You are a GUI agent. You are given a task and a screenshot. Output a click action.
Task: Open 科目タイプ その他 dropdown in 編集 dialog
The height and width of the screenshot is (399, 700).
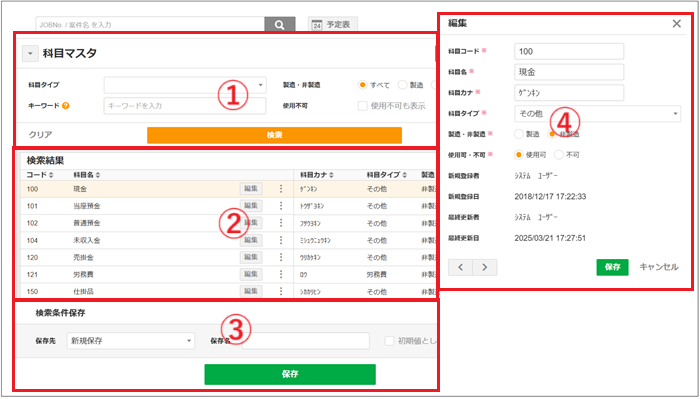pyautogui.click(x=597, y=113)
